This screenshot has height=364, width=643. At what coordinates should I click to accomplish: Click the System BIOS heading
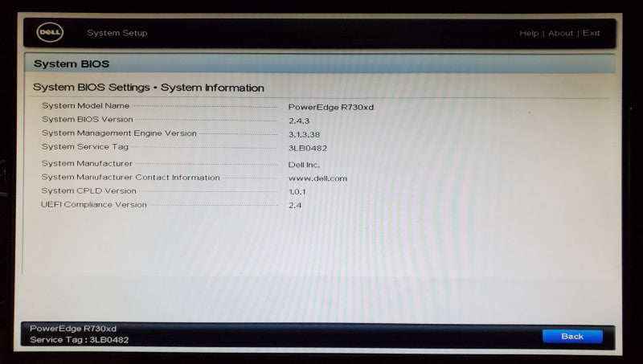[72, 64]
